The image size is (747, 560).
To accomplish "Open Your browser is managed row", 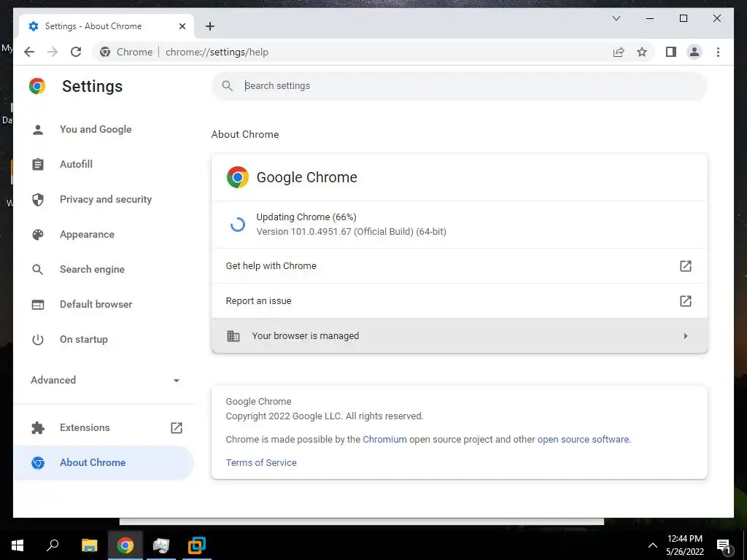I will tap(460, 335).
